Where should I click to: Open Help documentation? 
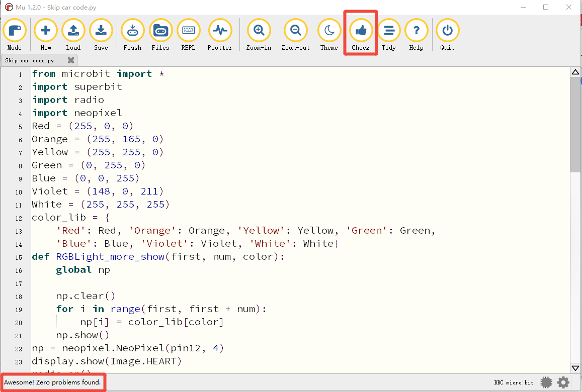tap(416, 35)
